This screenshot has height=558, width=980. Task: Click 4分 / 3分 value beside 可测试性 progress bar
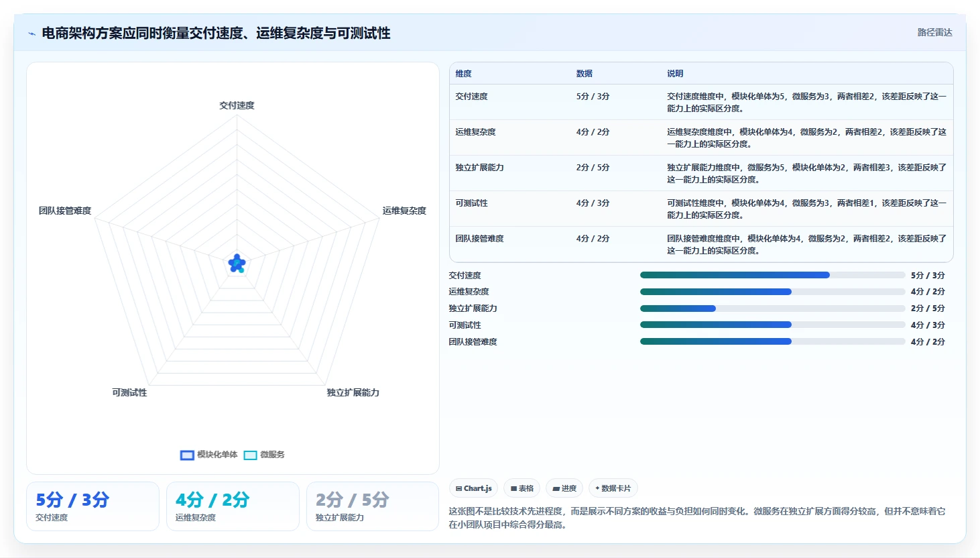pos(928,325)
